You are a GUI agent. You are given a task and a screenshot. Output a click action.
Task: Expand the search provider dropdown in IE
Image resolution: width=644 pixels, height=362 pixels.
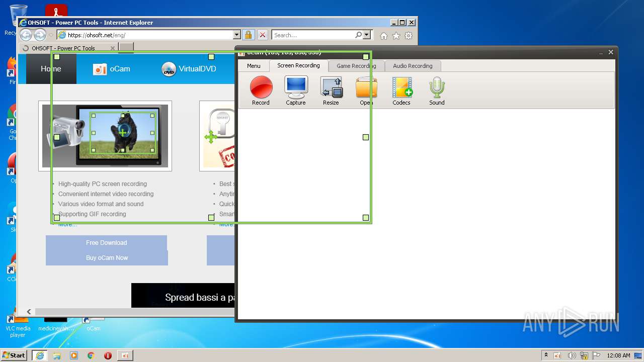367,35
